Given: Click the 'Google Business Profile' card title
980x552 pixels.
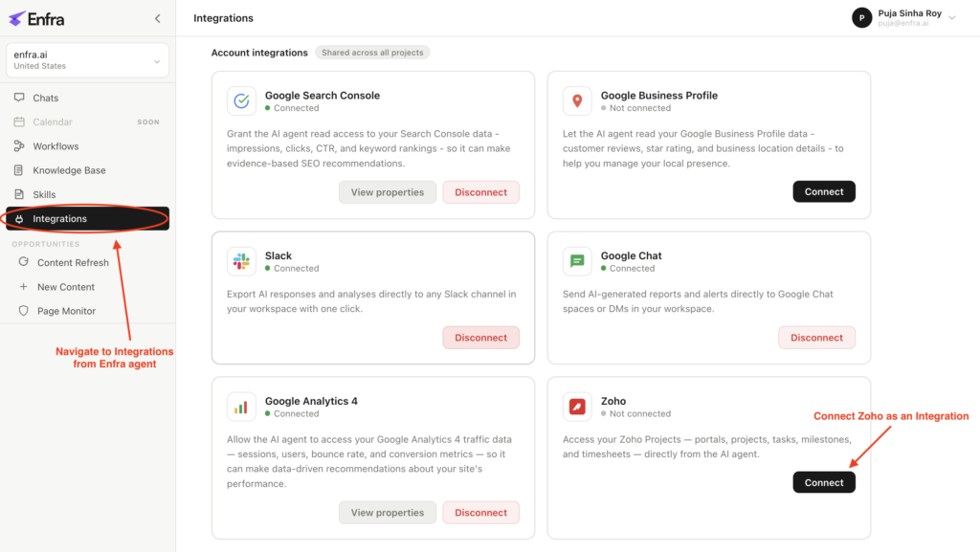Looking at the screenshot, I should (x=658, y=95).
